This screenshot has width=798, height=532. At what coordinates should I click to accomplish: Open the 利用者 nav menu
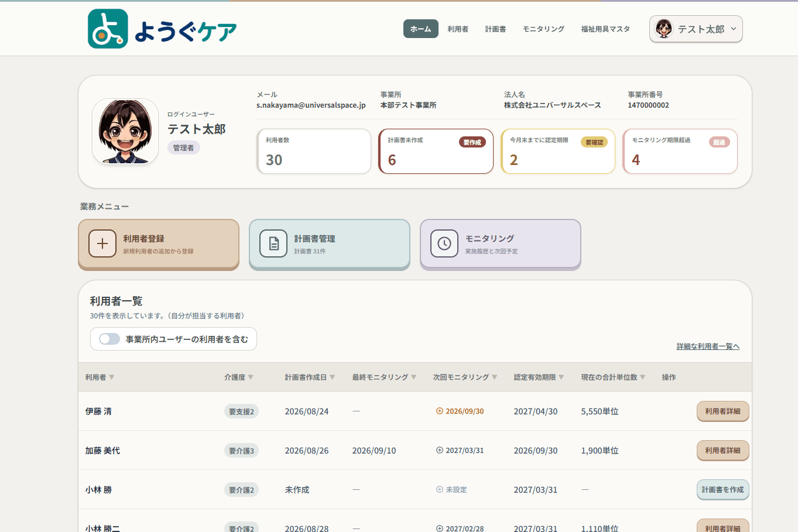[x=458, y=29]
